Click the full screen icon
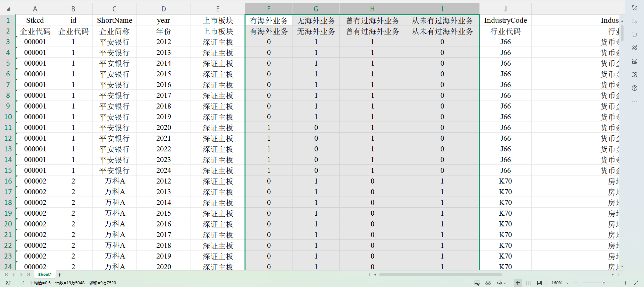644x287 pixels. pyautogui.click(x=636, y=283)
